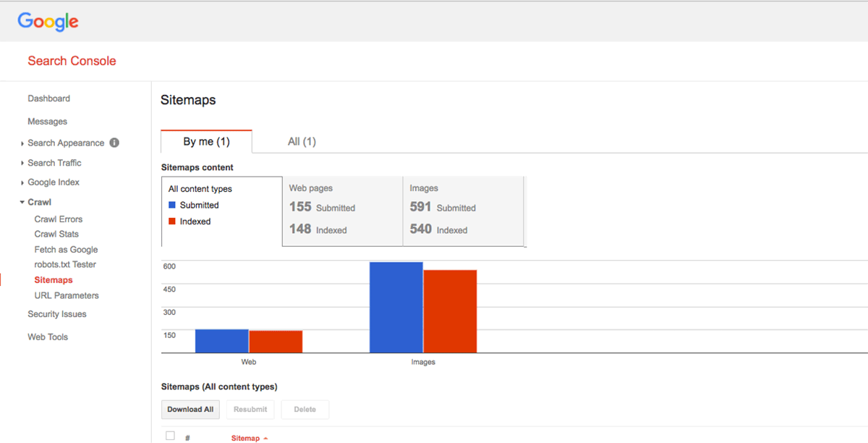Click the blue Images submitted bar
Image resolution: width=868 pixels, height=443 pixels.
[396, 308]
